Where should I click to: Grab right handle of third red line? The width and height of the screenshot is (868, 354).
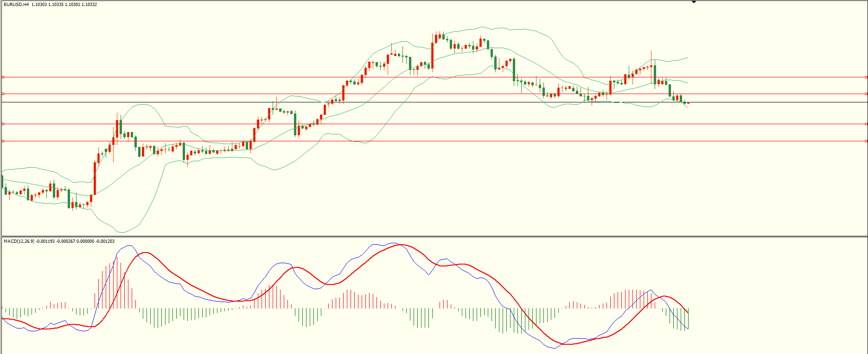[x=866, y=124]
